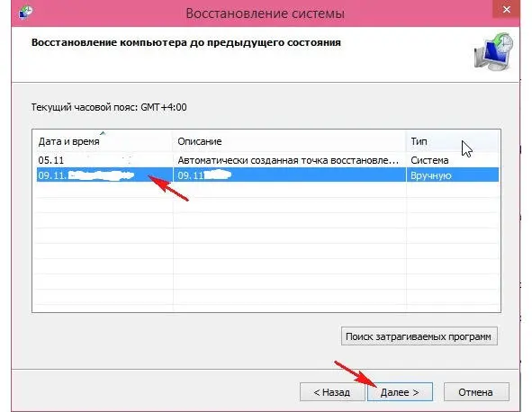The width and height of the screenshot is (532, 412).
Task: Click the computer restore illustration icon
Action: [x=493, y=52]
